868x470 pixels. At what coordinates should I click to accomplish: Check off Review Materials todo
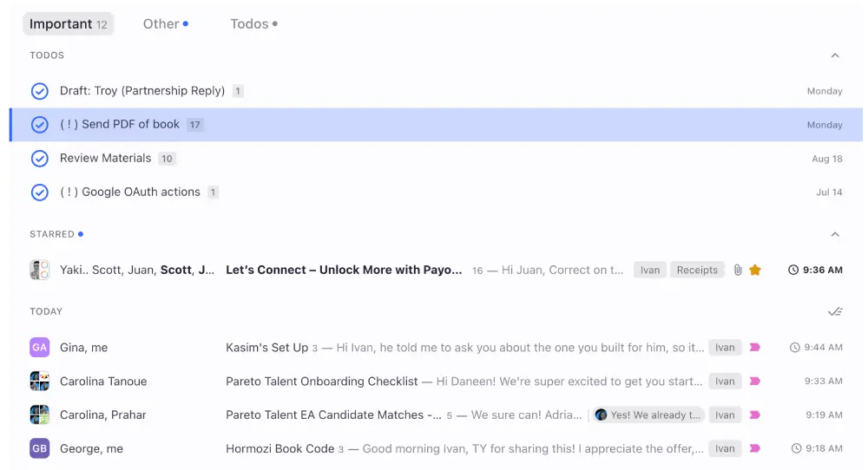pos(39,158)
